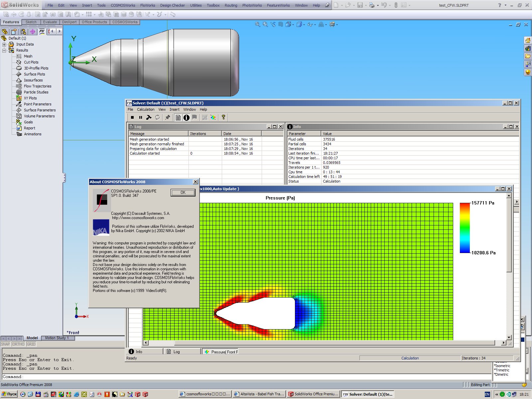Click the pushpin icon in solver toolbar

(168, 117)
